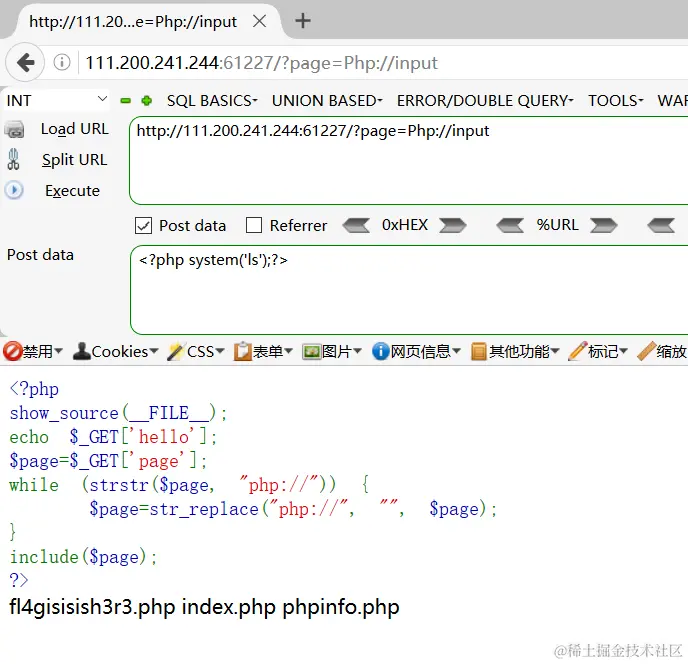Image resolution: width=688 pixels, height=664 pixels.
Task: Click the phpinfo.php filename in output
Action: pyautogui.click(x=341, y=607)
